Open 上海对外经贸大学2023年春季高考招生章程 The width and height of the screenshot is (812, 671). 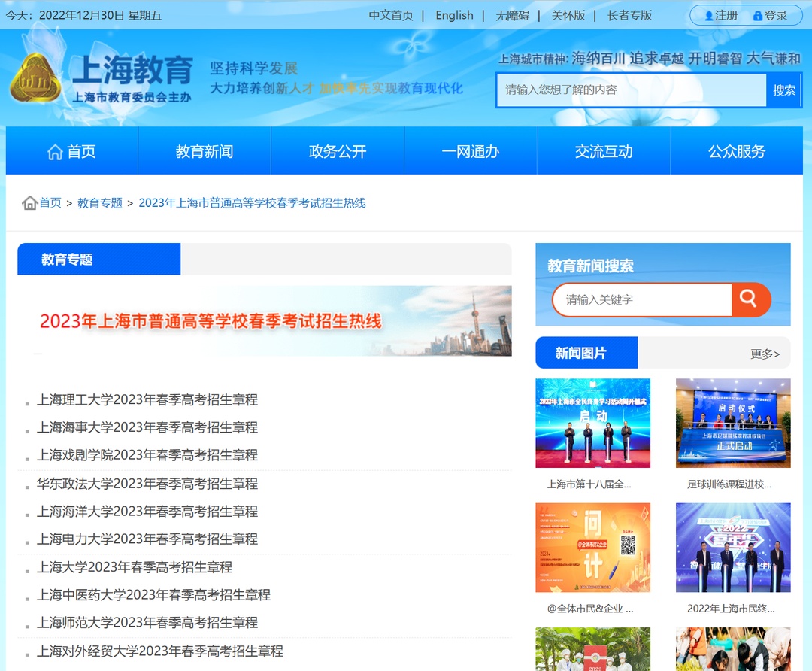click(159, 651)
